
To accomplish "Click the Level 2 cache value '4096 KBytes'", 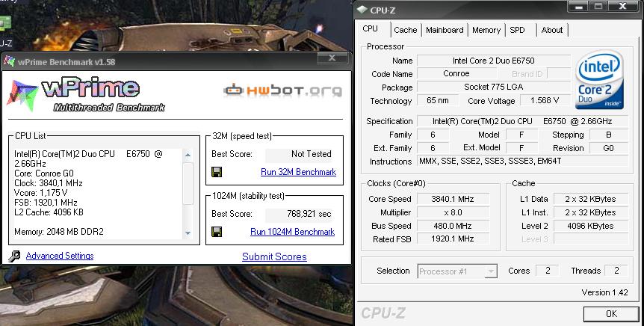I will [591, 226].
